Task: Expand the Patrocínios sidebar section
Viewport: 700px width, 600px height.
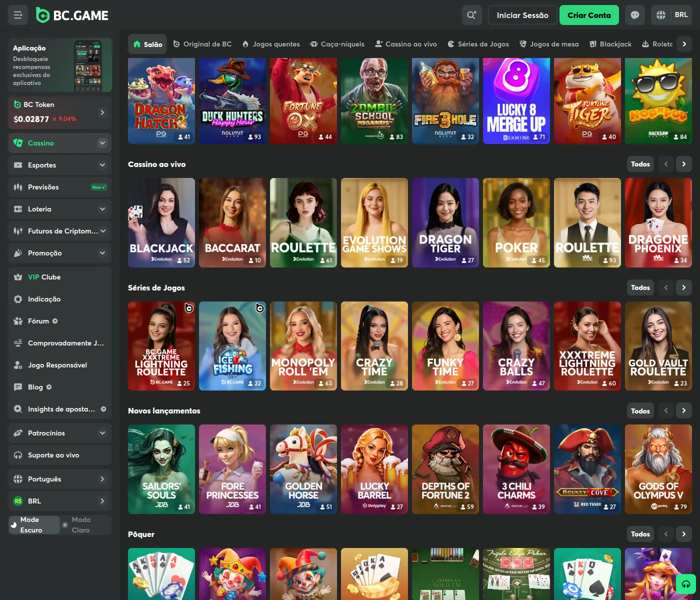Action: 102,433
